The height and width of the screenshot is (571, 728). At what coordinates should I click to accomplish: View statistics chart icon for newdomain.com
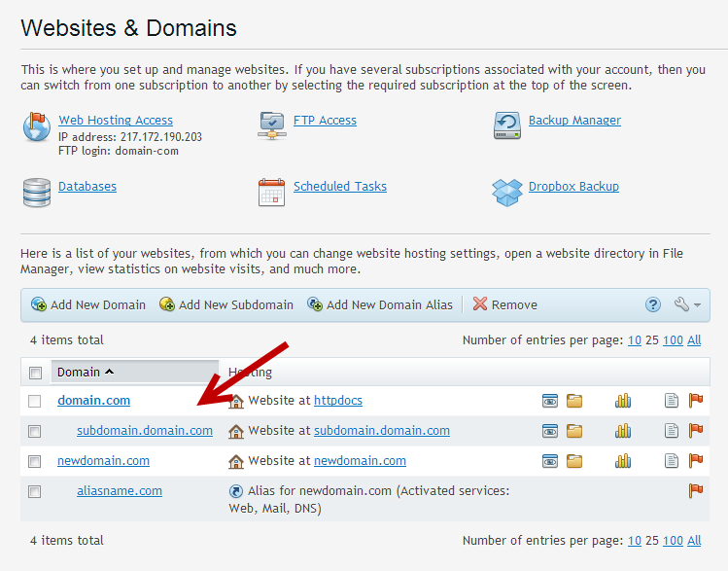623,461
